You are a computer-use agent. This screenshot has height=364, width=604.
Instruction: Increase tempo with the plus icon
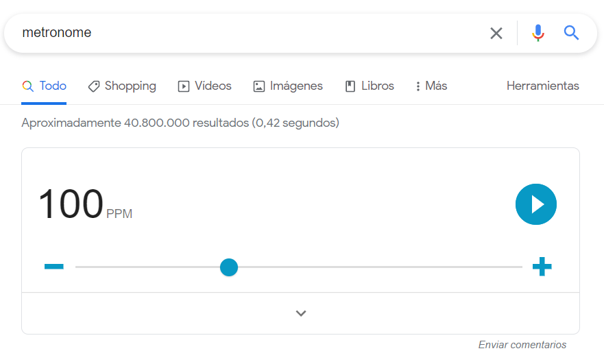tap(542, 267)
